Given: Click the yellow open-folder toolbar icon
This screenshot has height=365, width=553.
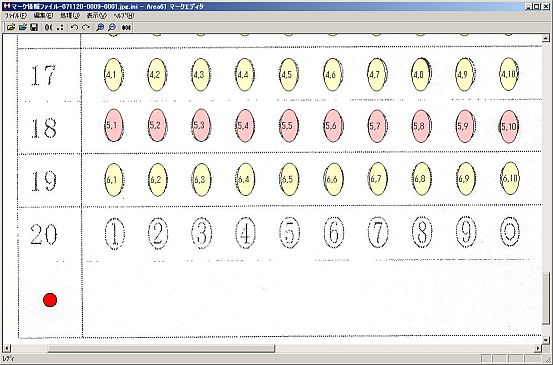Looking at the screenshot, I should coord(11,27).
